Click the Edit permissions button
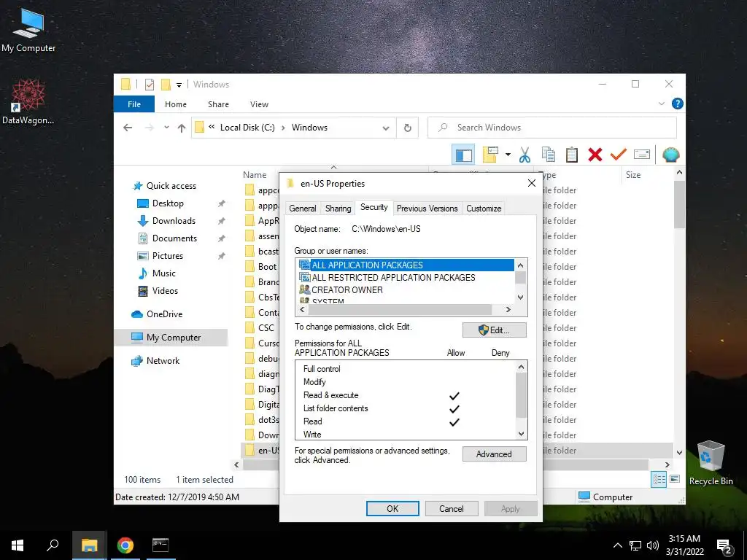 pos(494,330)
